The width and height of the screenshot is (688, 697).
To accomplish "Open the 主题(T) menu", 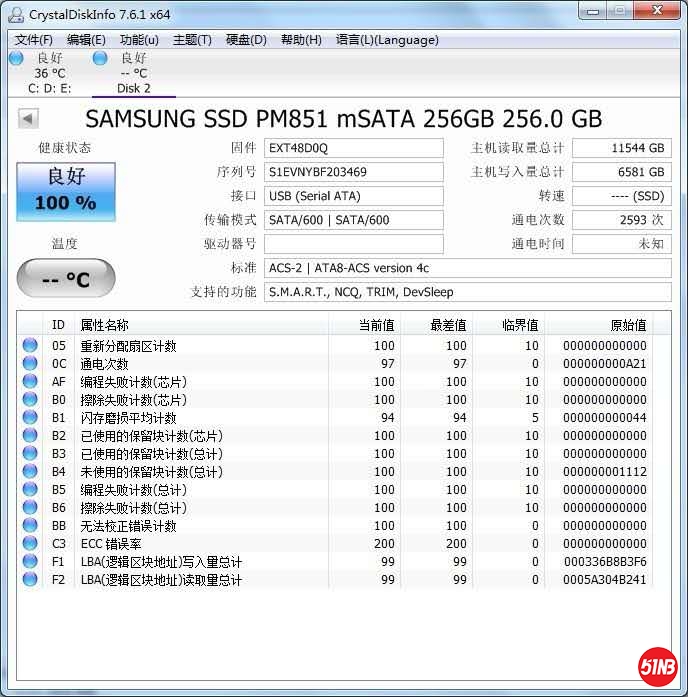I will pos(192,40).
